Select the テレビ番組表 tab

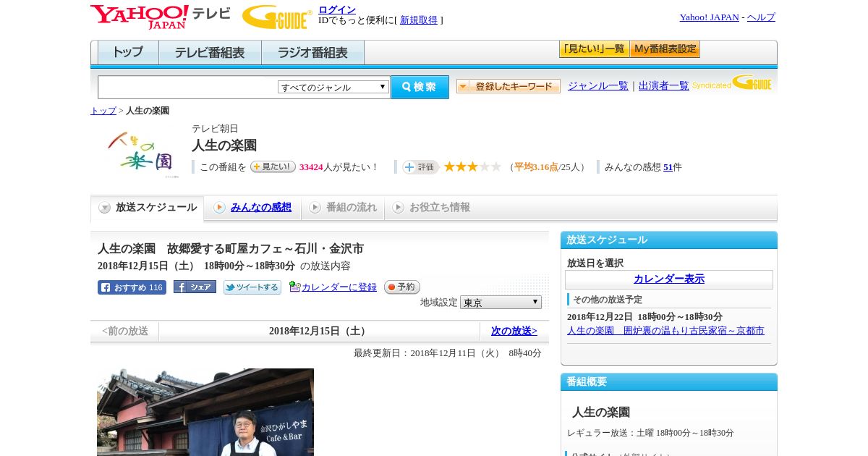point(210,53)
